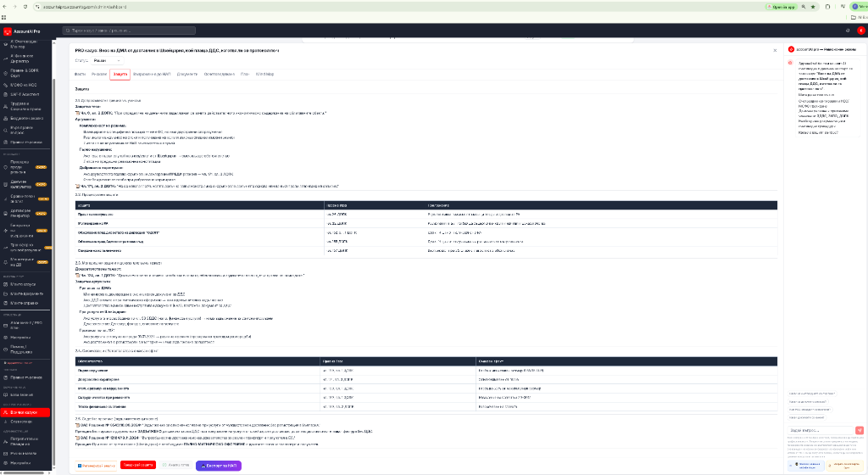This screenshot has height=475, width=868.
Task: Click the assistant icon in the chat panel header
Action: pos(791,49)
